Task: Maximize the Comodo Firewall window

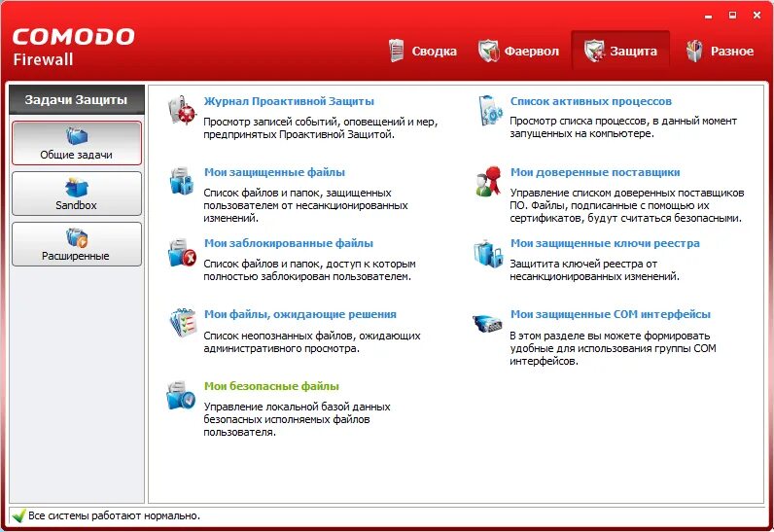Action: pos(732,16)
